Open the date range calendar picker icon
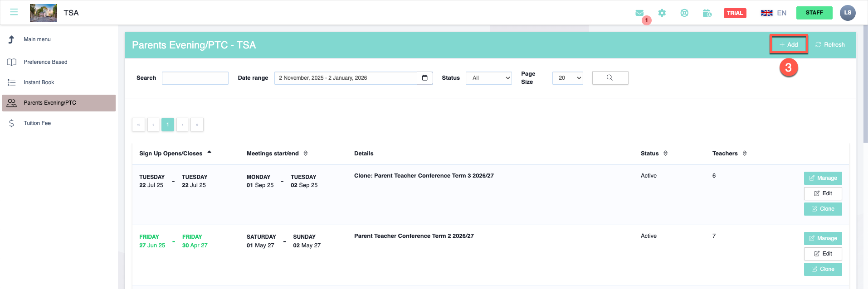868x289 pixels. pyautogui.click(x=425, y=78)
